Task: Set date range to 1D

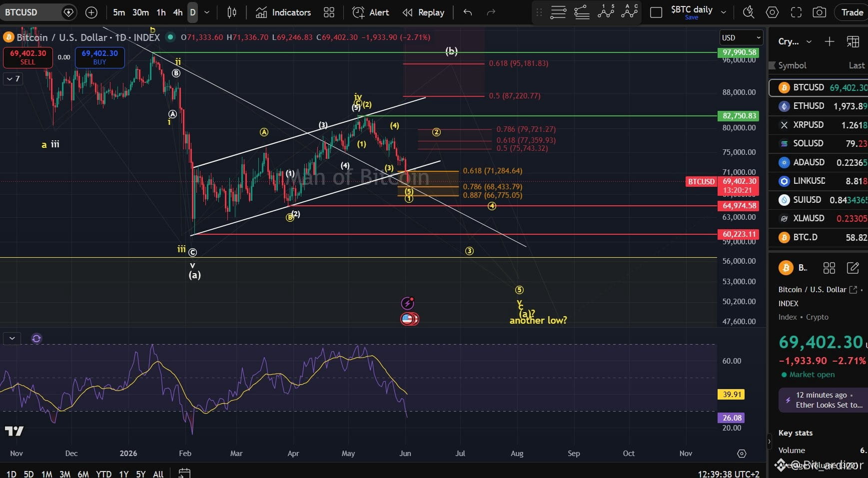Action: pos(11,474)
